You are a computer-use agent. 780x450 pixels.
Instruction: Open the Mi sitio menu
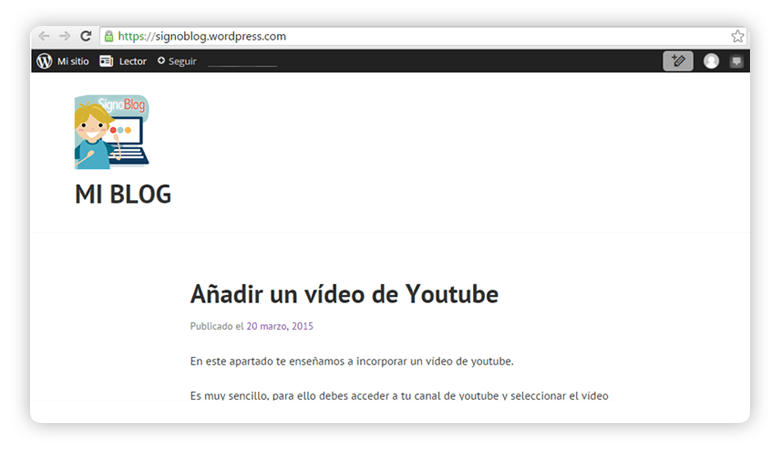pos(73,61)
